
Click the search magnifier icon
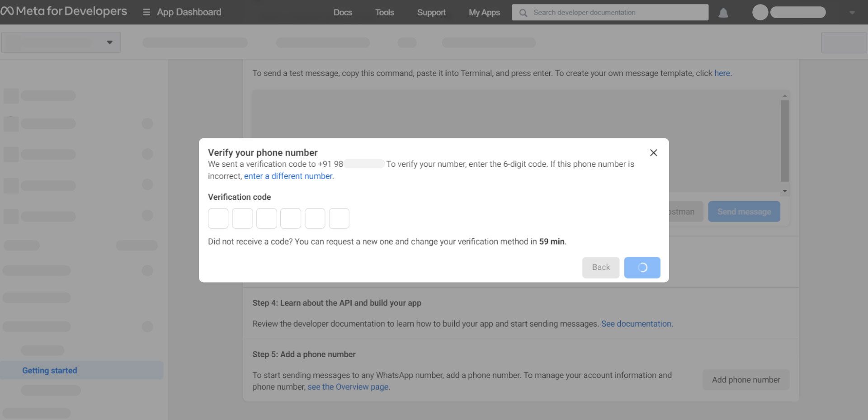click(x=523, y=13)
